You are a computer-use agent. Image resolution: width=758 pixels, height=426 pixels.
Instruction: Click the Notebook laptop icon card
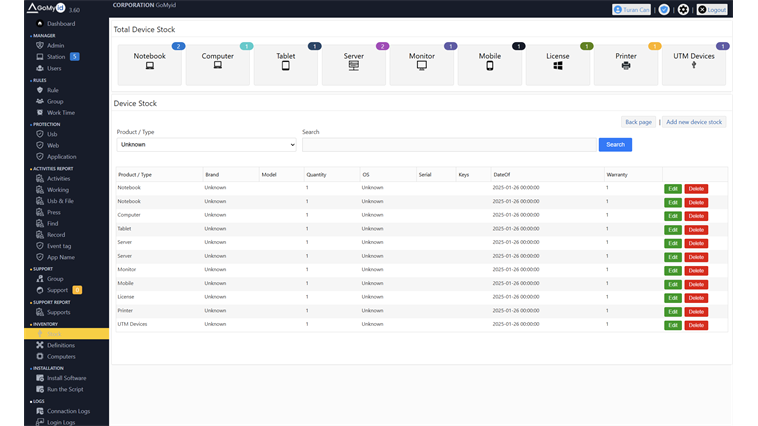pyautogui.click(x=150, y=66)
